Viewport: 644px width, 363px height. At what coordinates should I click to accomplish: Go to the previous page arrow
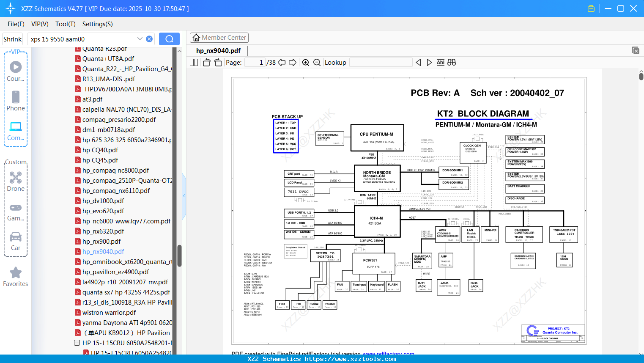point(282,62)
